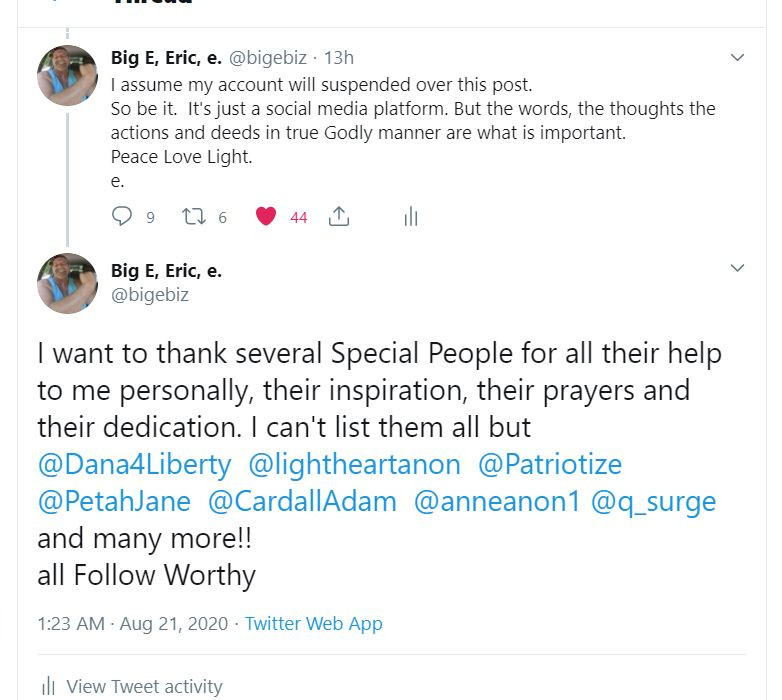Image resolution: width=782 pixels, height=700 pixels.
Task: Visit the @Patriotize profile mention
Action: (x=550, y=465)
